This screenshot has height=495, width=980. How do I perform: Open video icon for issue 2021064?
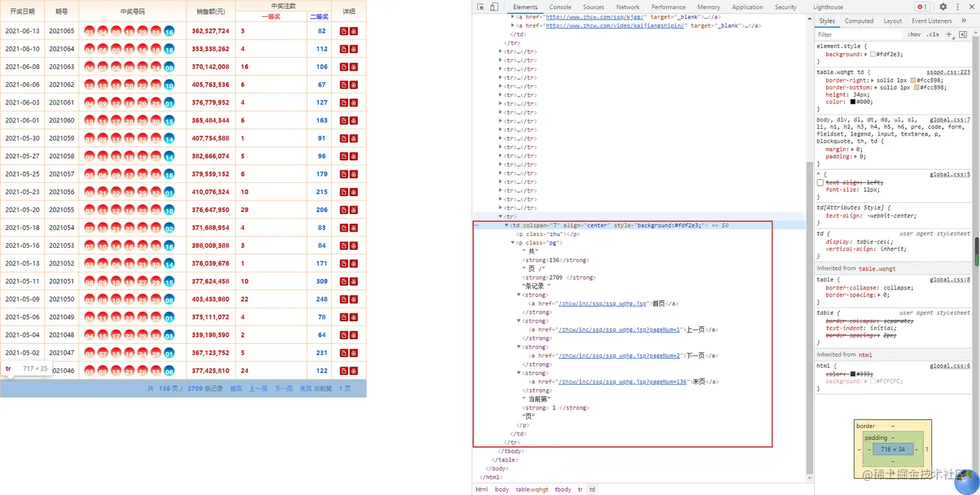(x=354, y=49)
